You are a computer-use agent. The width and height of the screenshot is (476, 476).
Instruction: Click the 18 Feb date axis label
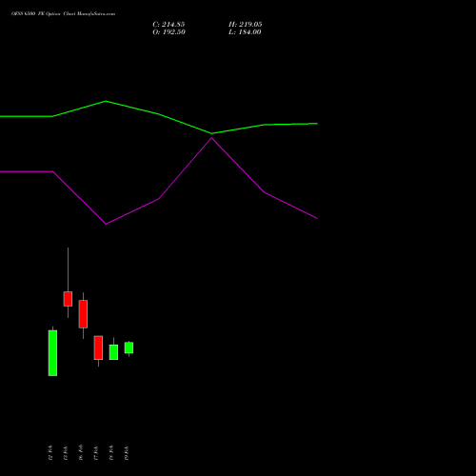tap(111, 452)
